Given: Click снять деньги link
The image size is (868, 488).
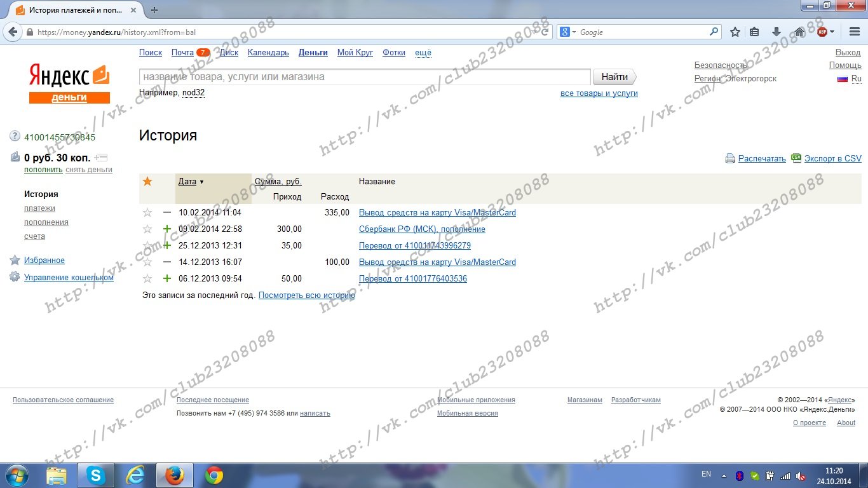Looking at the screenshot, I should [89, 170].
